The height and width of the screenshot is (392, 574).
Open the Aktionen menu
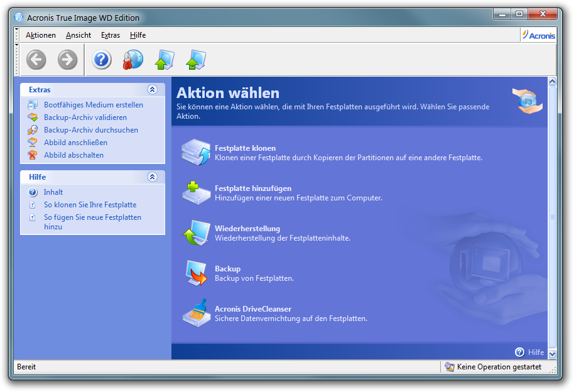41,35
